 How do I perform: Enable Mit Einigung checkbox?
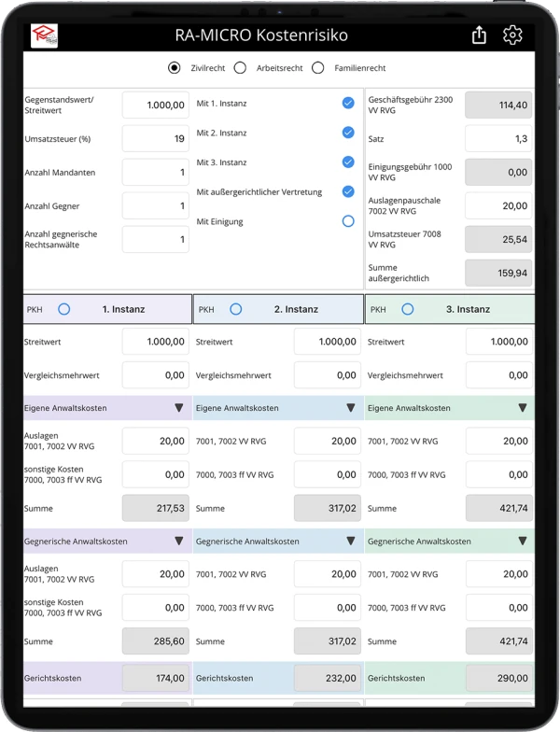(348, 221)
